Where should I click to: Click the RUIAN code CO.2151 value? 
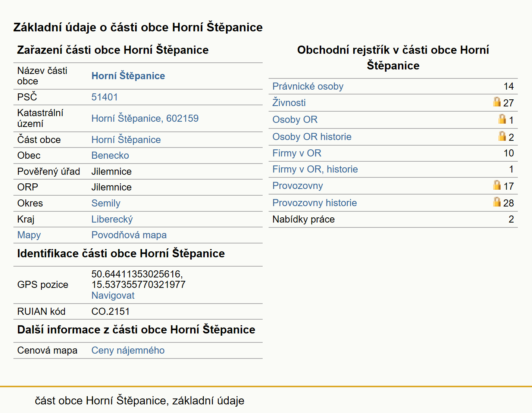110,311
